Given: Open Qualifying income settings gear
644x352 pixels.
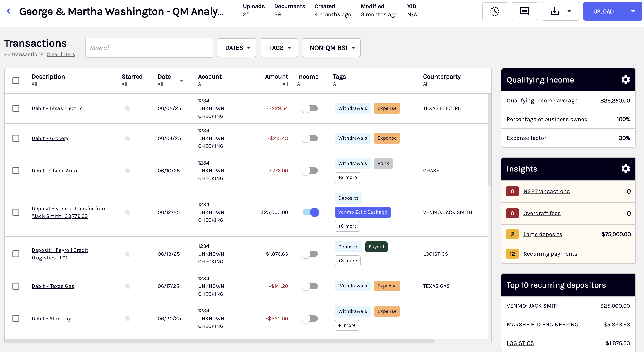Looking at the screenshot, I should pyautogui.click(x=625, y=79).
